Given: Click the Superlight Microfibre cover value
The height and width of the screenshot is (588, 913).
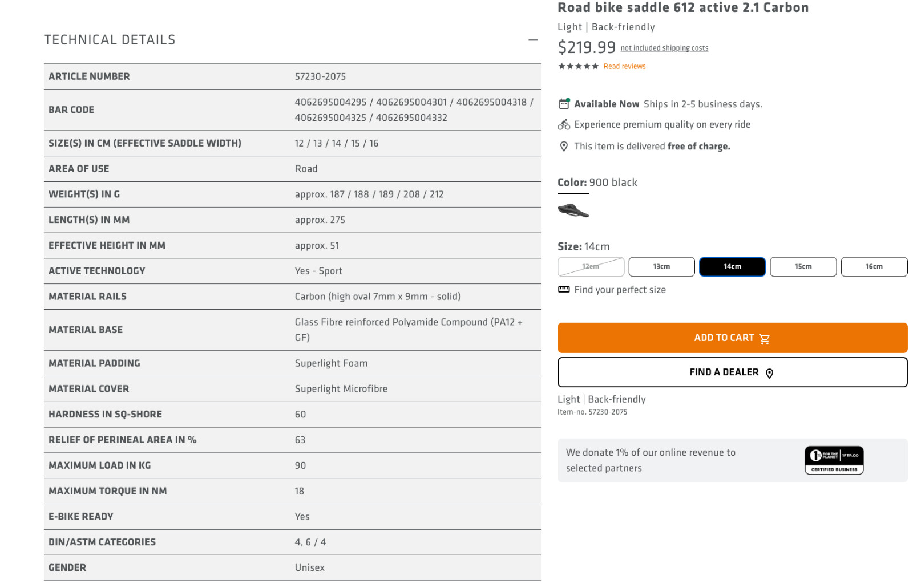Looking at the screenshot, I should click(x=341, y=389).
